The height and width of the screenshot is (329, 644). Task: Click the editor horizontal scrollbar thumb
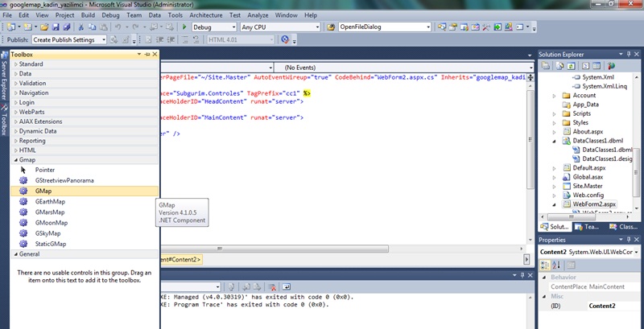274,249
